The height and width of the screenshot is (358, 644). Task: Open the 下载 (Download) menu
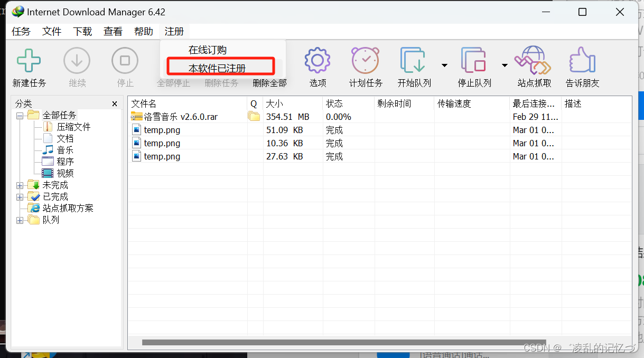[x=82, y=31]
